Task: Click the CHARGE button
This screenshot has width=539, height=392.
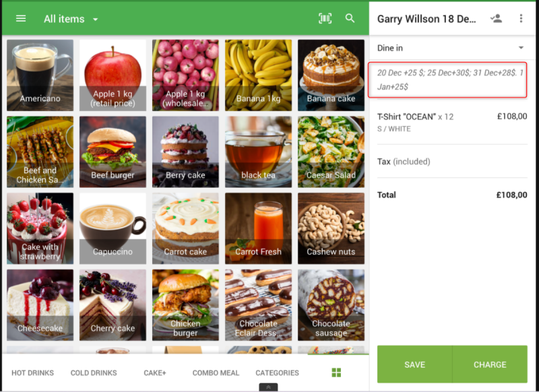Action: point(490,364)
